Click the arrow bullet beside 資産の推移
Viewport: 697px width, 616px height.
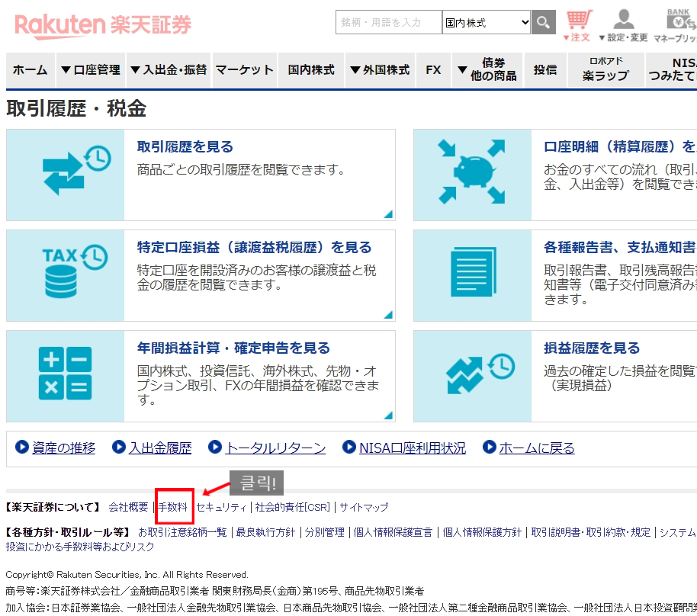(x=22, y=447)
